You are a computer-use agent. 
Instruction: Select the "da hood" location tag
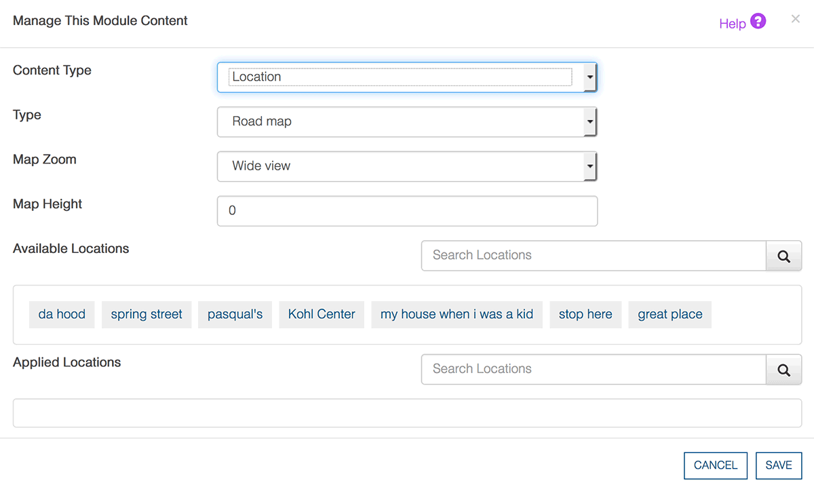click(62, 315)
